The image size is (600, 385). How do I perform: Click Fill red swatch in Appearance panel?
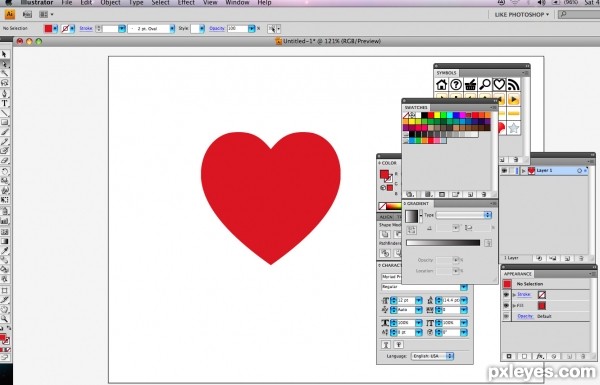click(541, 306)
